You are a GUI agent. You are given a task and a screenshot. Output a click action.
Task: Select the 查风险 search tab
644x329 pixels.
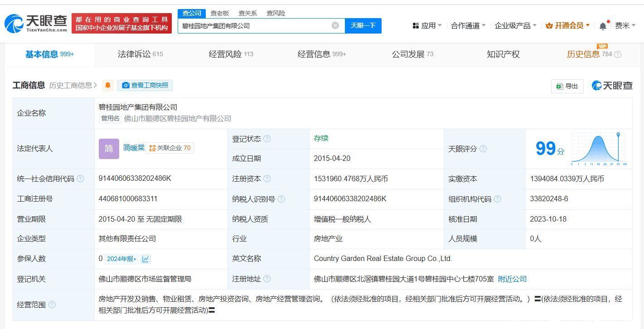(276, 13)
